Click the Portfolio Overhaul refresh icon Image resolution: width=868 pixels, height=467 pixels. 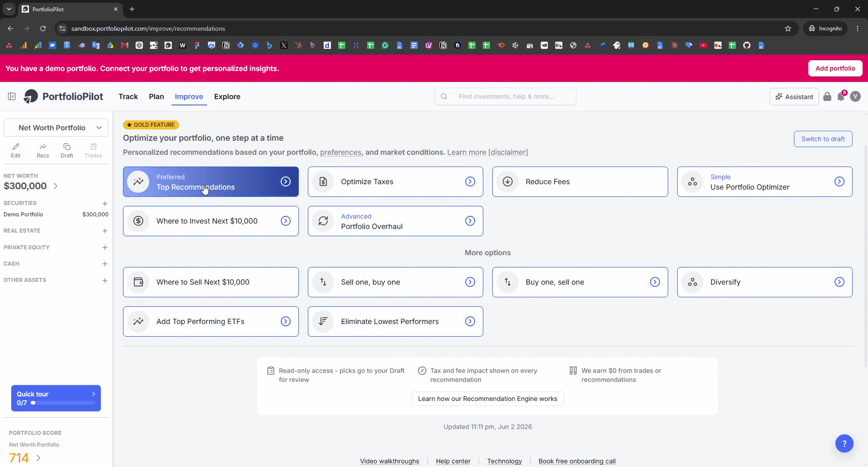(323, 221)
